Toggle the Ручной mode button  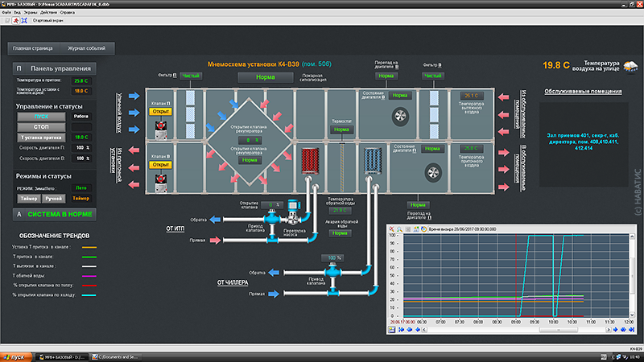click(54, 197)
